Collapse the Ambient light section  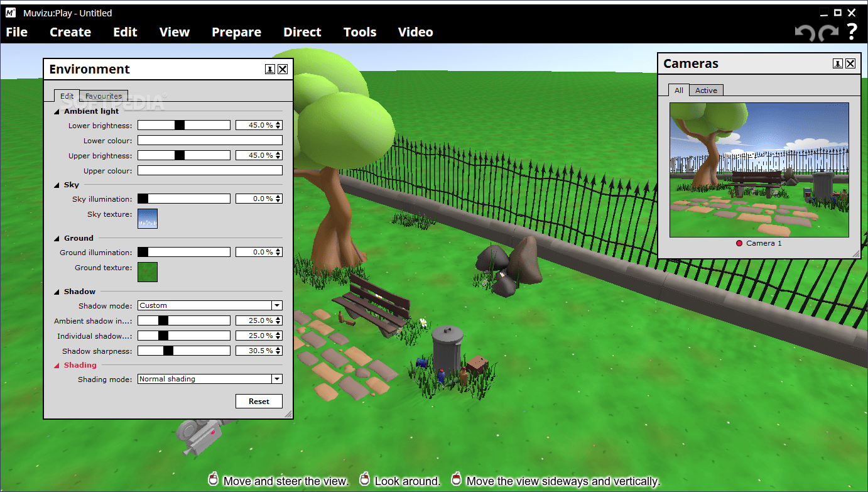pyautogui.click(x=57, y=112)
